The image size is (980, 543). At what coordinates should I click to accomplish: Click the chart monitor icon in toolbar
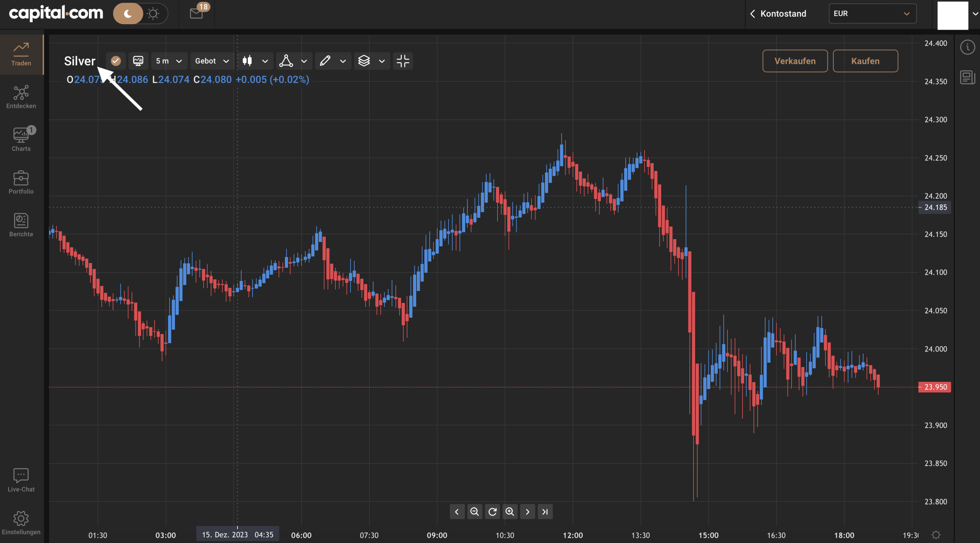pyautogui.click(x=138, y=61)
